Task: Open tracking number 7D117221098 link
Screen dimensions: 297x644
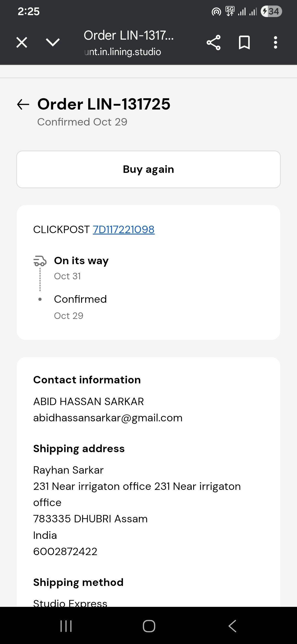Action: click(x=123, y=230)
